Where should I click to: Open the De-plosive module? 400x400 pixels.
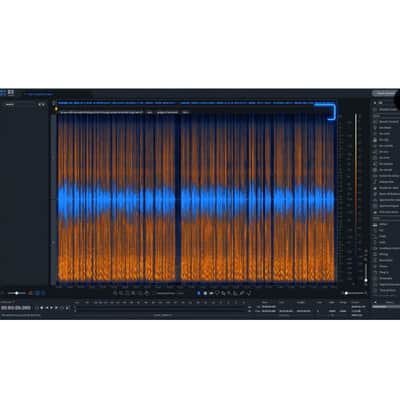coord(386,164)
